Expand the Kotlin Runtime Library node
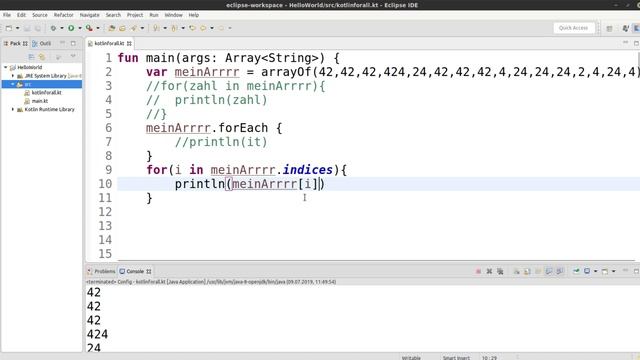The image size is (640, 360). coord(13,109)
